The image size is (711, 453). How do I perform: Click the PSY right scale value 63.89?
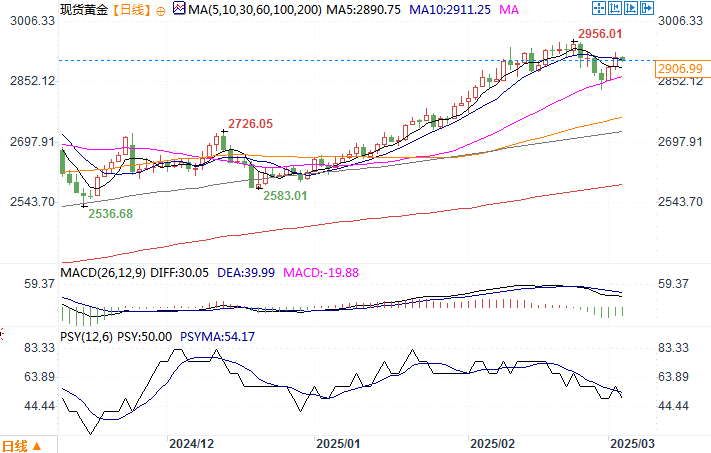click(673, 377)
